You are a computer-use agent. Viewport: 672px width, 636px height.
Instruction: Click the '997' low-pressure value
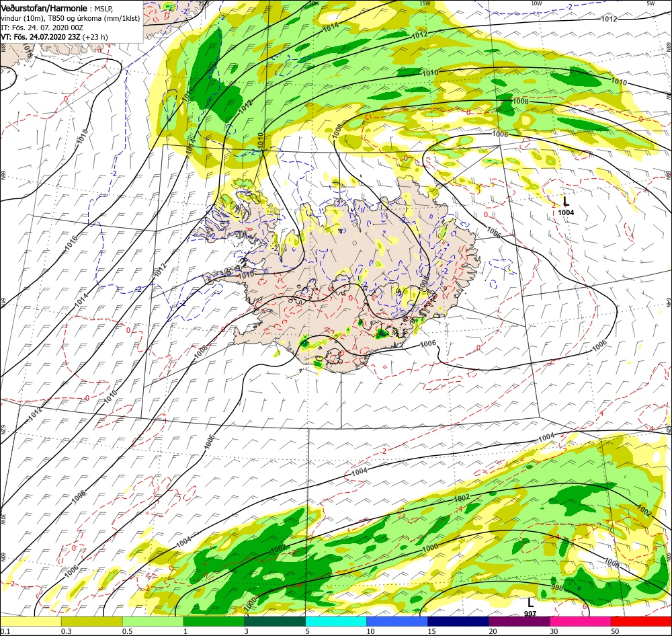(x=530, y=614)
